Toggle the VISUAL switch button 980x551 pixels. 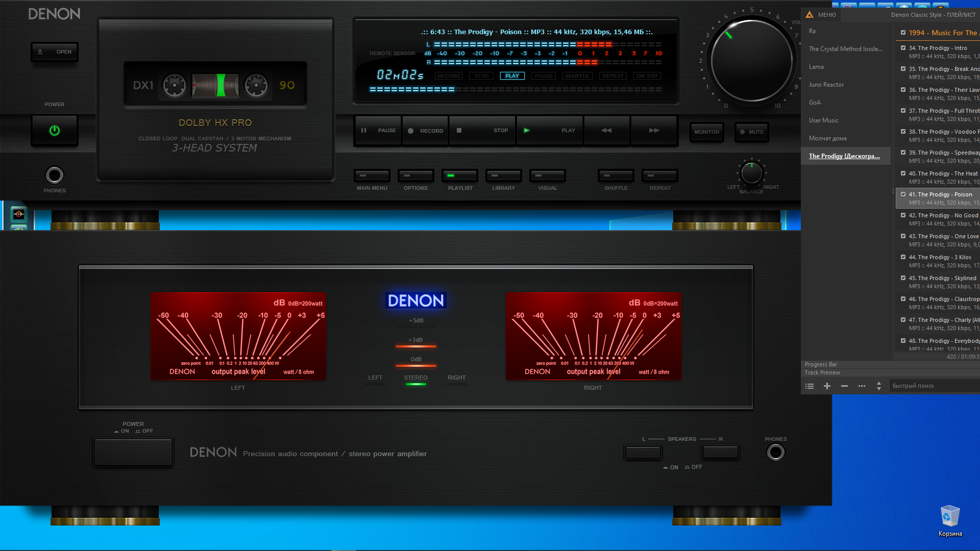(x=548, y=176)
